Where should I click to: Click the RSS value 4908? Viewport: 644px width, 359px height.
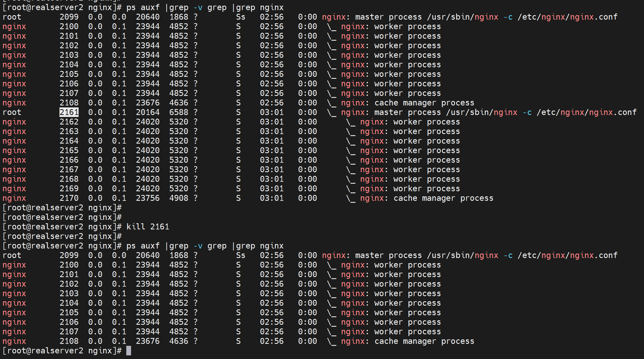point(178,198)
